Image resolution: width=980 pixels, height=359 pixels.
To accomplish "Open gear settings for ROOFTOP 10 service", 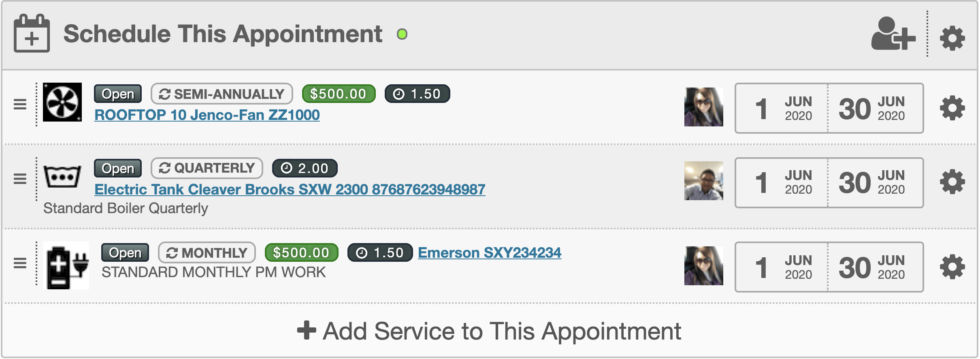I will 952,108.
